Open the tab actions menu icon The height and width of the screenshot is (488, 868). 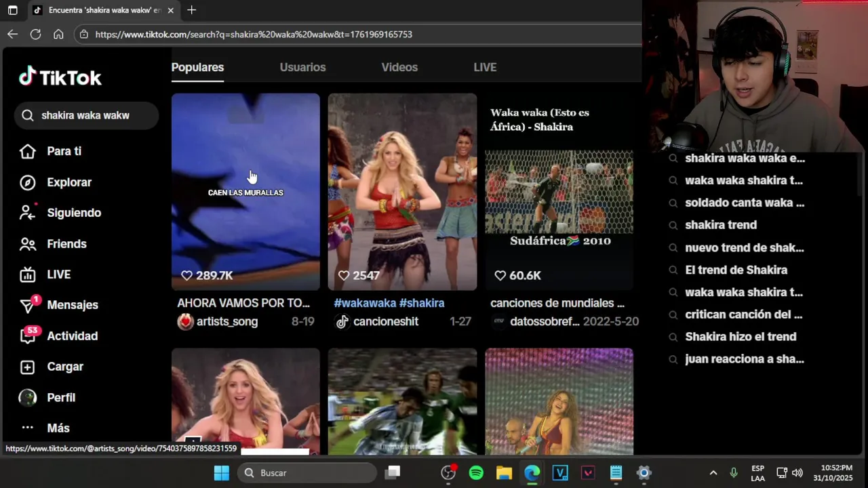12,10
